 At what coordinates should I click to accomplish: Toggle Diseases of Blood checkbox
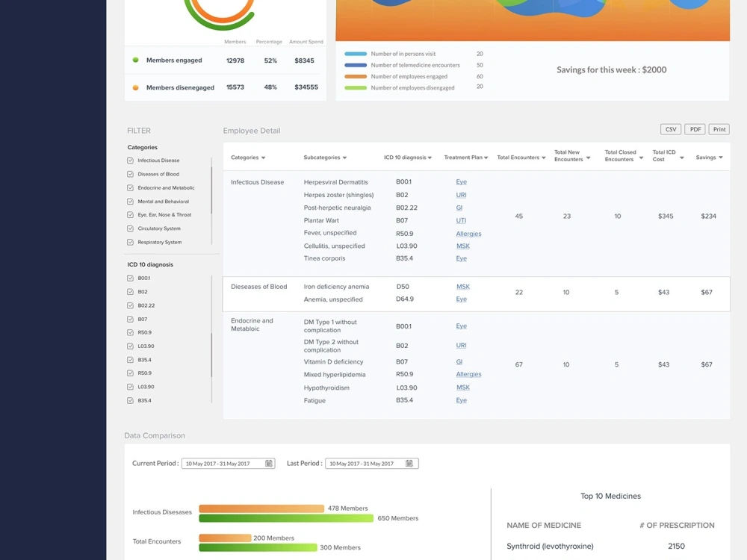[130, 174]
